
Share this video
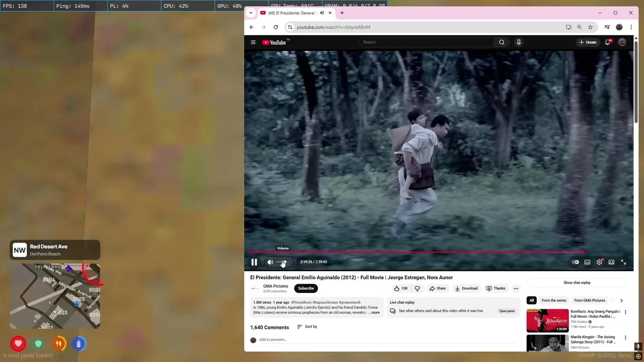tap(438, 289)
